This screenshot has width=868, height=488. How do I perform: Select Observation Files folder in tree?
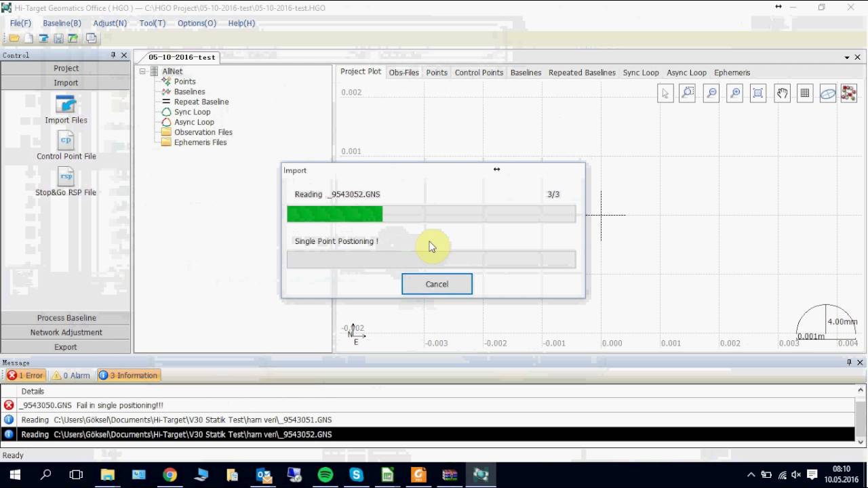click(203, 132)
